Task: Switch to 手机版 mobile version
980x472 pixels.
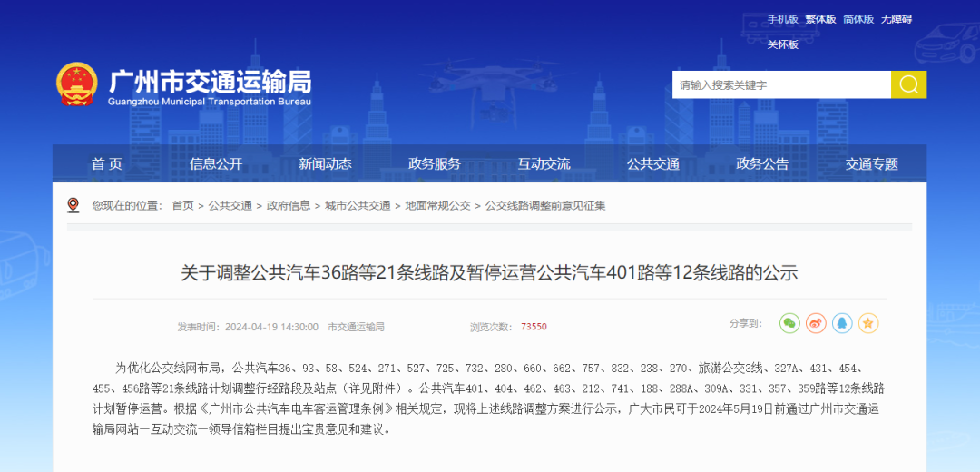Action: [782, 19]
